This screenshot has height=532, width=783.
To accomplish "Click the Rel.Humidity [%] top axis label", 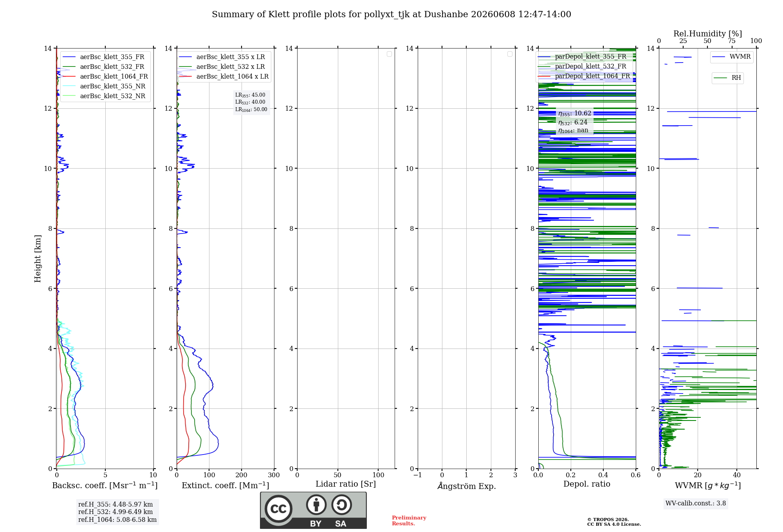I will [x=708, y=34].
